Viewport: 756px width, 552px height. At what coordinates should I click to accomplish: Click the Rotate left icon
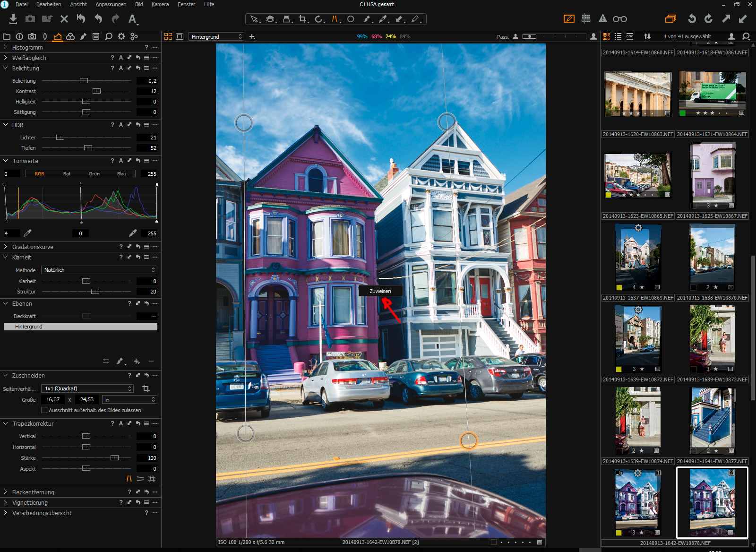[x=692, y=19]
